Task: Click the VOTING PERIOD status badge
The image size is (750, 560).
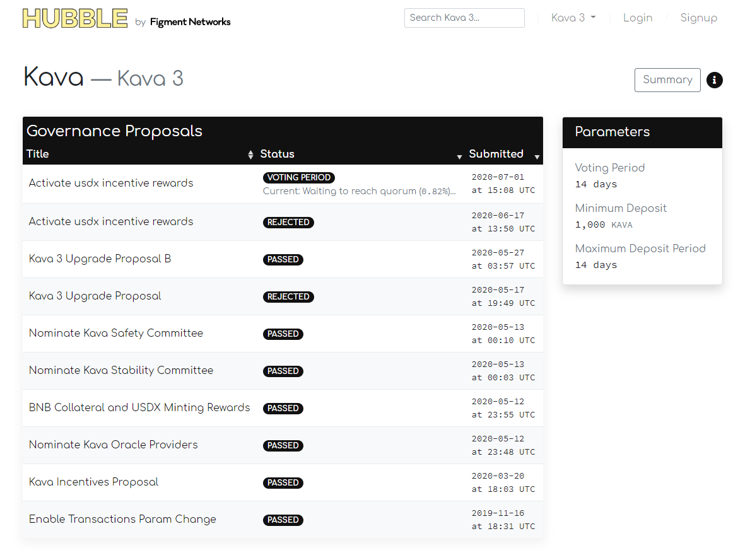Action: pos(298,177)
